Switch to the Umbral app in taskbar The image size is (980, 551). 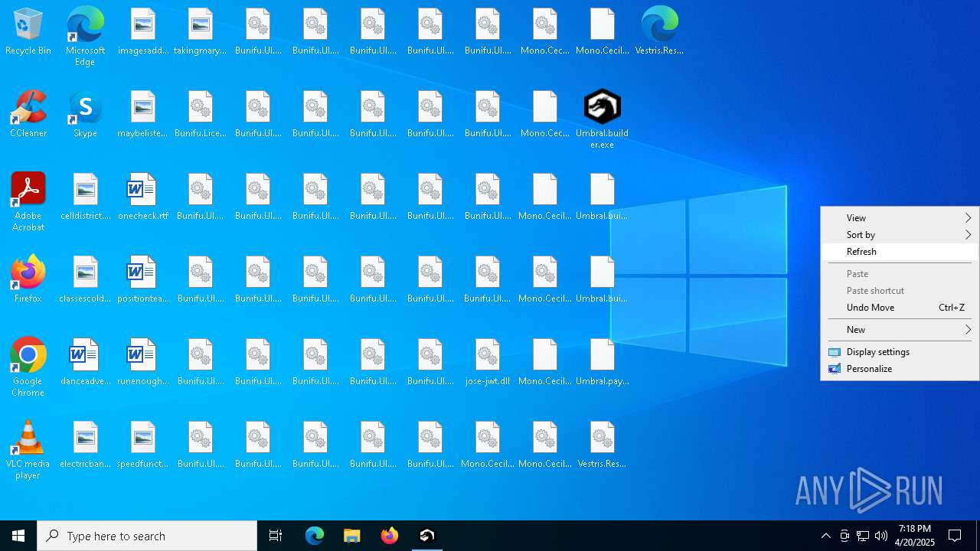426,536
